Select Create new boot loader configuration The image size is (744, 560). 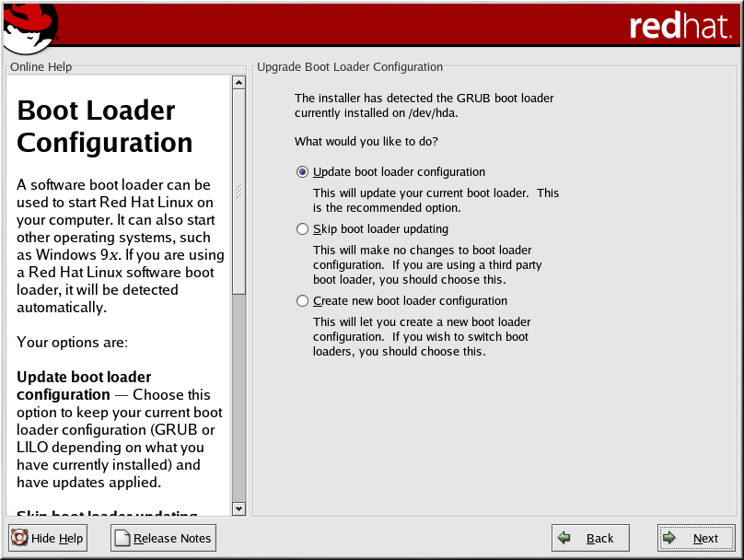coord(303,301)
